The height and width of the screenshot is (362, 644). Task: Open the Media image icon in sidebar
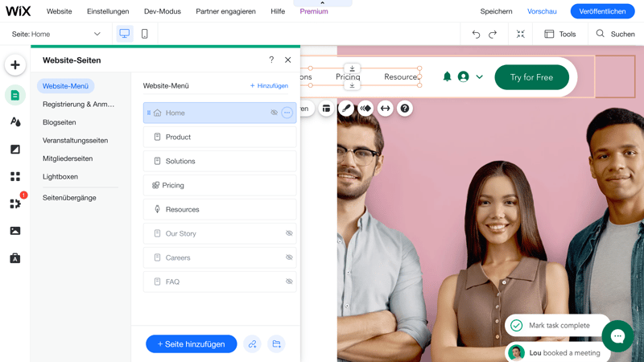click(x=15, y=231)
